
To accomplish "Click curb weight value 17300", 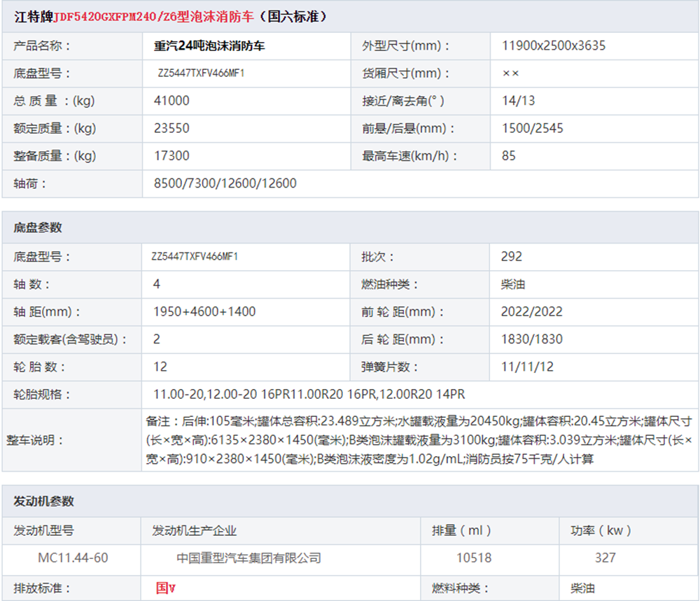I will click(x=171, y=156).
